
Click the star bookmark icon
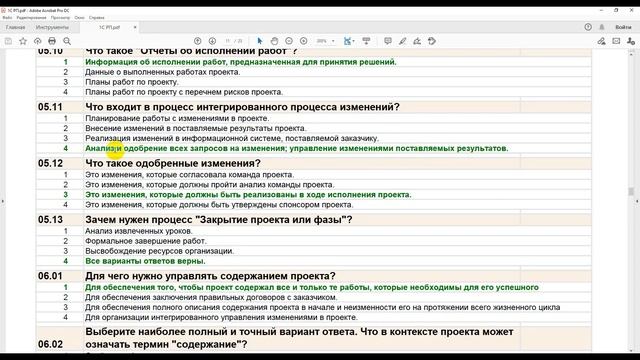pos(23,41)
